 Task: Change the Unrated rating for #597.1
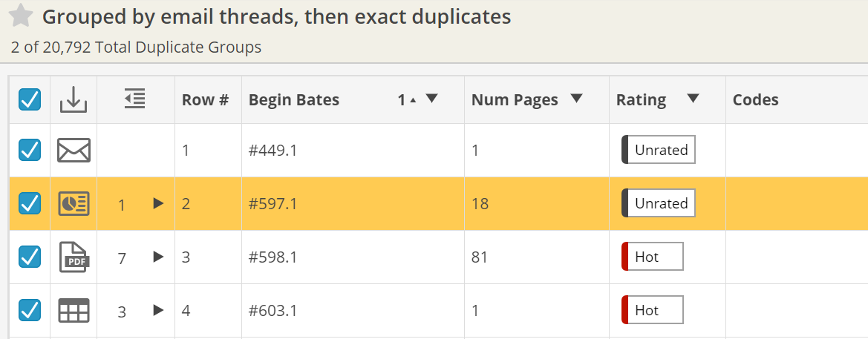tap(658, 203)
